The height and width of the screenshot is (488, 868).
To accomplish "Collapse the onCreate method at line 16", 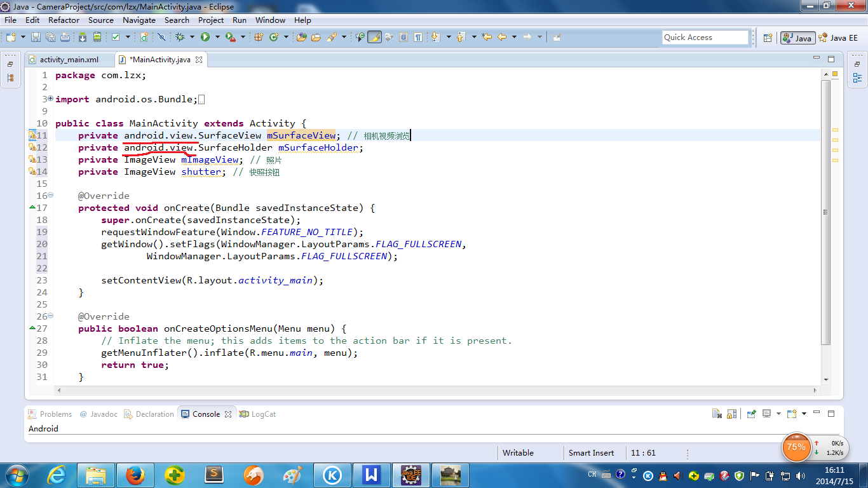I will point(50,196).
